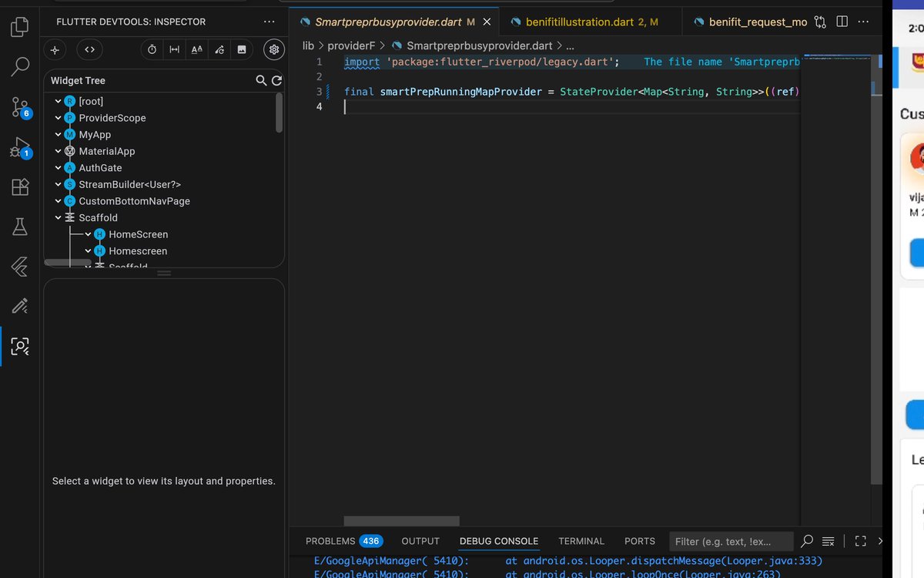Focus the debug console Filter field
924x578 pixels.
pyautogui.click(x=731, y=541)
